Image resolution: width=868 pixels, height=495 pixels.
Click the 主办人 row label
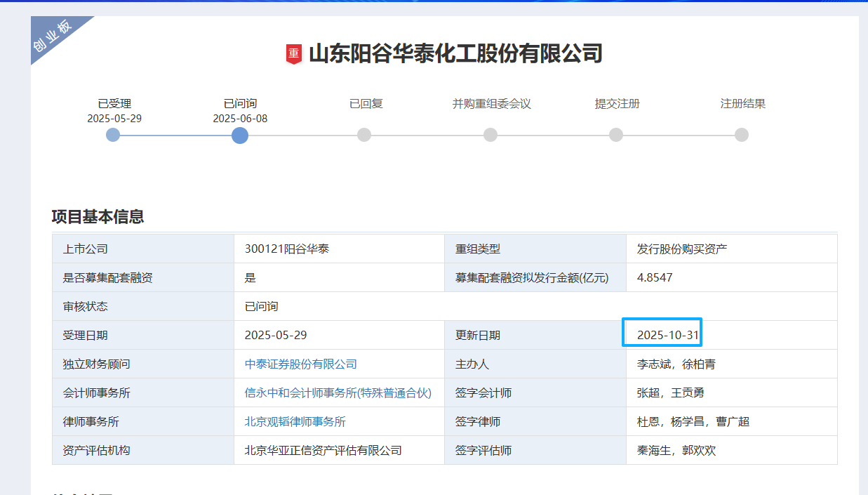(x=472, y=364)
